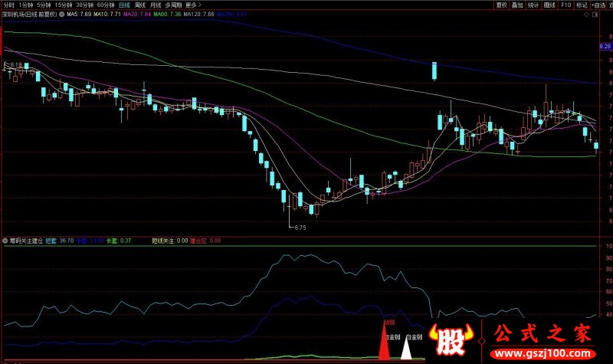The height and width of the screenshot is (364, 613).
Task: Click the 标记 mark button
Action: point(582,5)
